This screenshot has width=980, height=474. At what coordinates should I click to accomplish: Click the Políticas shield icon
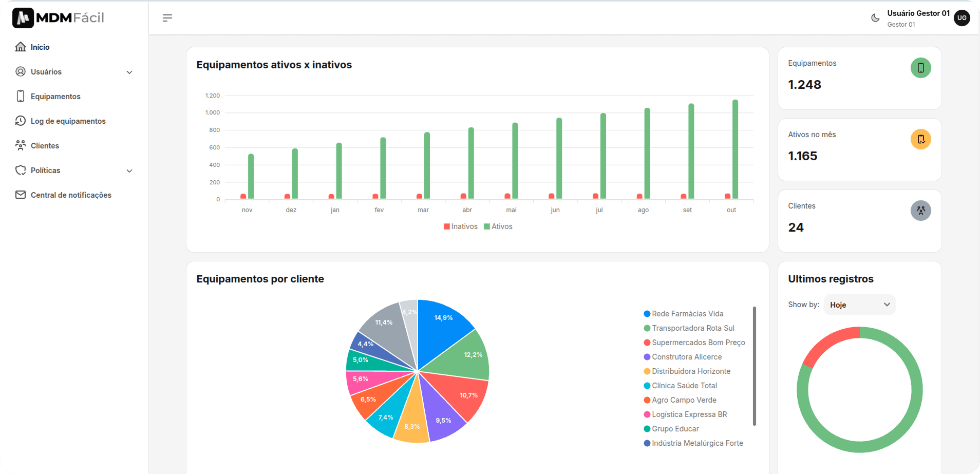pos(21,170)
